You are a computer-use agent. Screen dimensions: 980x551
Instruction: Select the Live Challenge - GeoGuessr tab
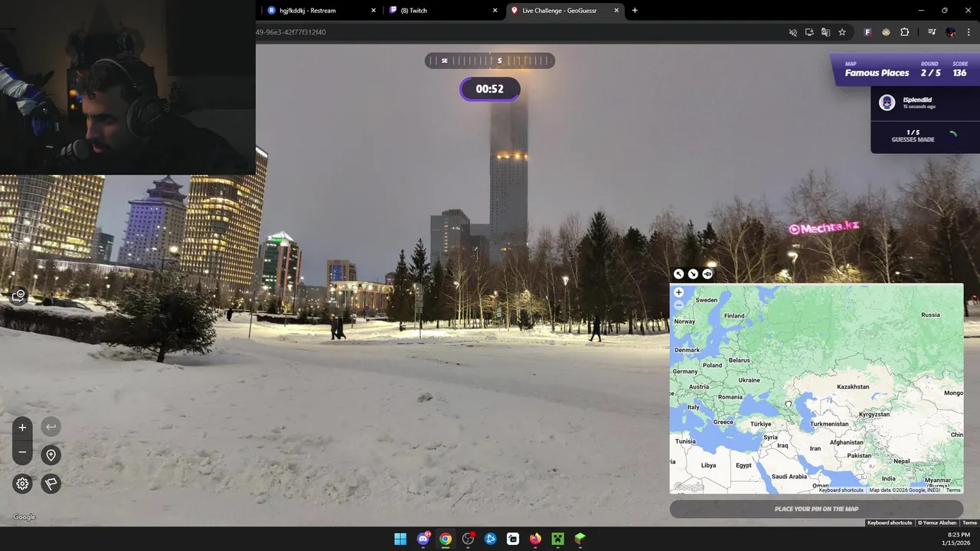click(x=565, y=11)
